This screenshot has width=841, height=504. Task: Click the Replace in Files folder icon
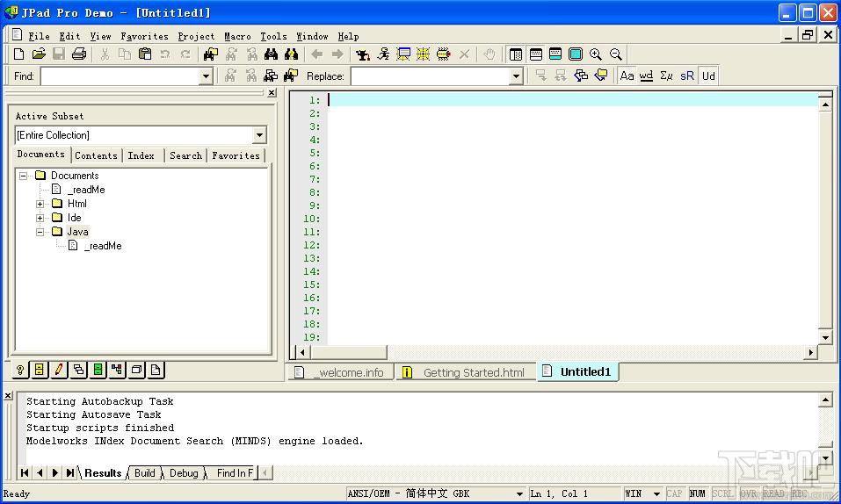[601, 76]
